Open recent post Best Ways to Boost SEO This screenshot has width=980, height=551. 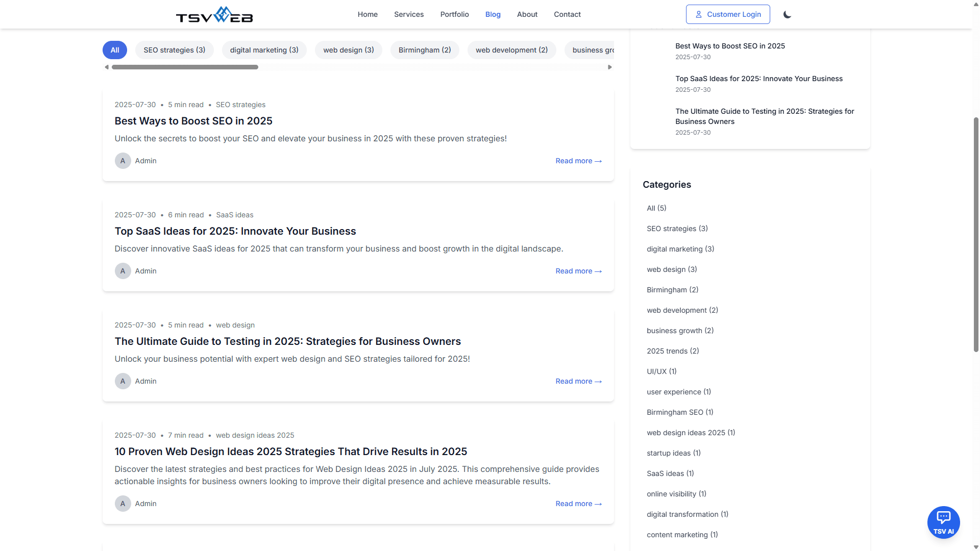(x=730, y=46)
